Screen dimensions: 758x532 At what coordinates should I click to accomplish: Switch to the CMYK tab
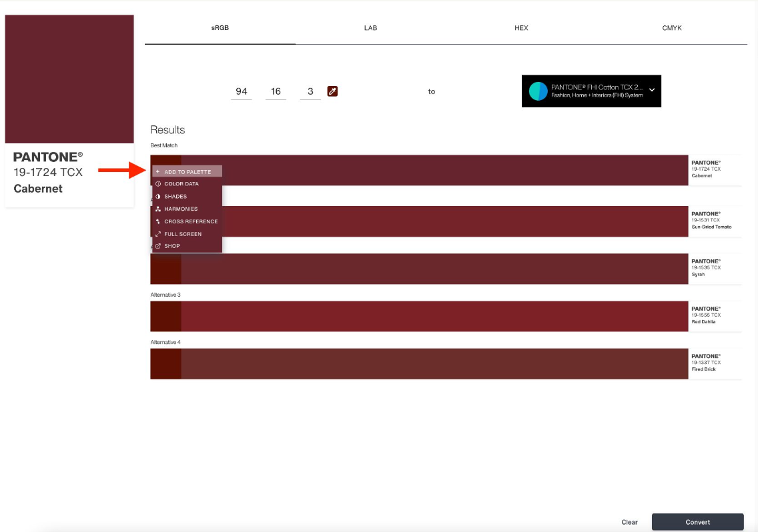pyautogui.click(x=672, y=28)
